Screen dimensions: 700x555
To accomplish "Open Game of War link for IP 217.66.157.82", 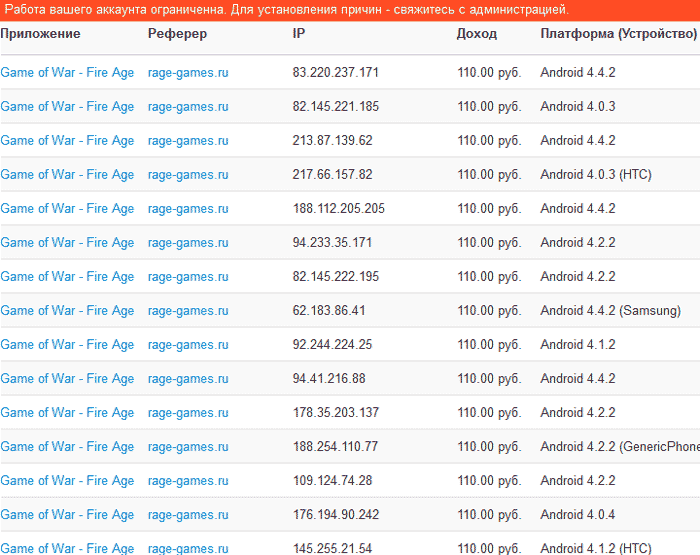I will click(x=67, y=174).
